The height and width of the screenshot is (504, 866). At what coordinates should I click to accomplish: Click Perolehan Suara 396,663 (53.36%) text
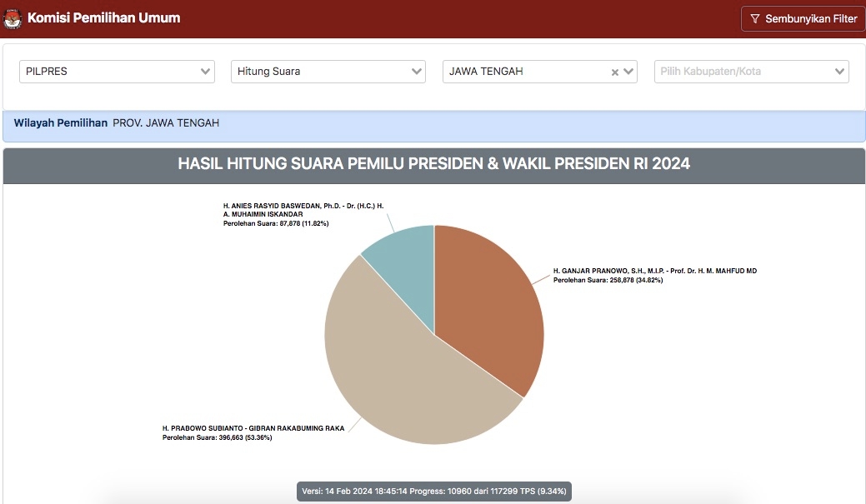(x=217, y=437)
